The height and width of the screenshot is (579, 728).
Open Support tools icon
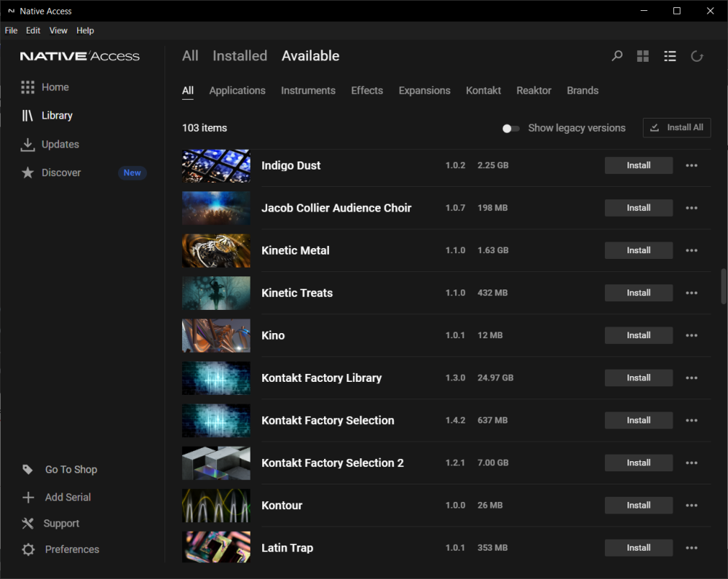pos(28,523)
